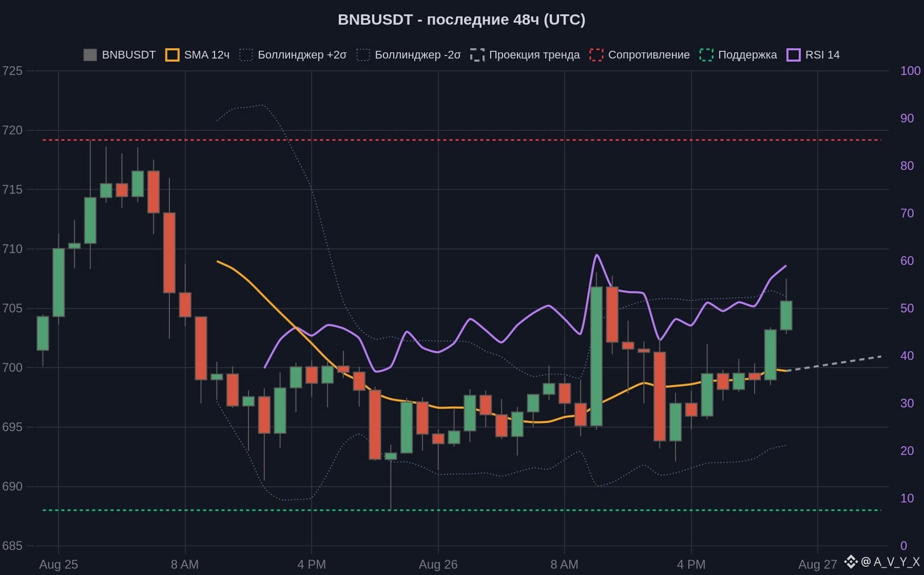The width and height of the screenshot is (924, 575).
Task: Toggle the SMA 12ч legend entry
Action: (197, 55)
